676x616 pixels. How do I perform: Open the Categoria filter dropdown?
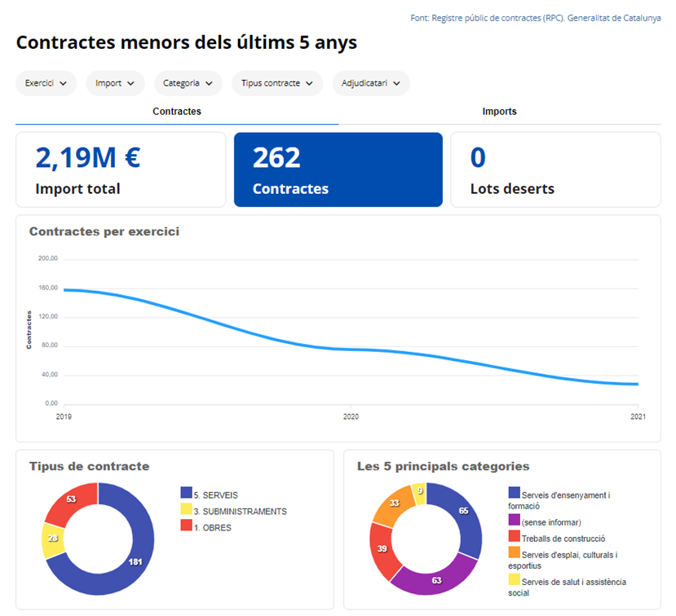pyautogui.click(x=188, y=83)
